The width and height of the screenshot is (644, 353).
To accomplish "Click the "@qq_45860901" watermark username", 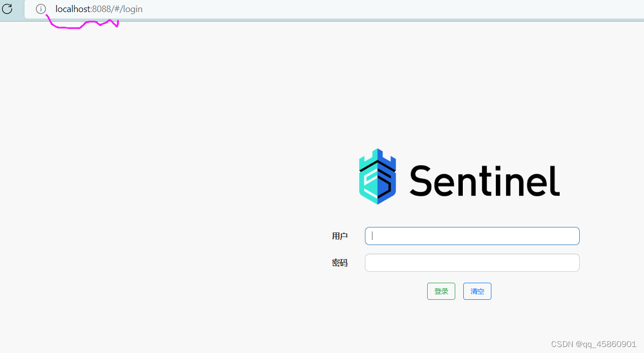I will 606,344.
